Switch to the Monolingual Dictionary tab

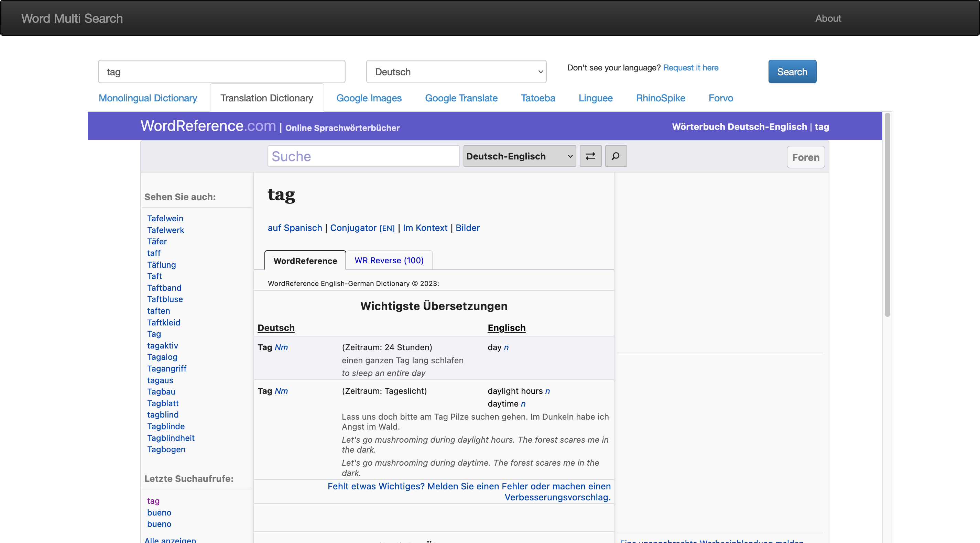coord(148,98)
